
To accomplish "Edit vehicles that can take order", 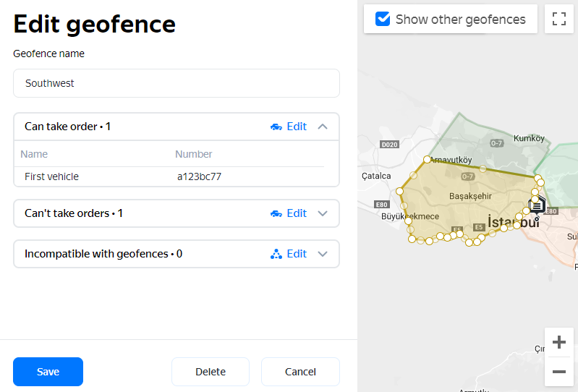I will tap(297, 127).
